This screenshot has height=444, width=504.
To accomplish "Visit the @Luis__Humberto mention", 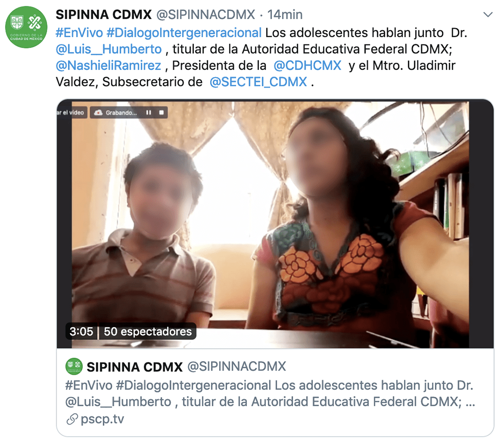I will point(109,49).
